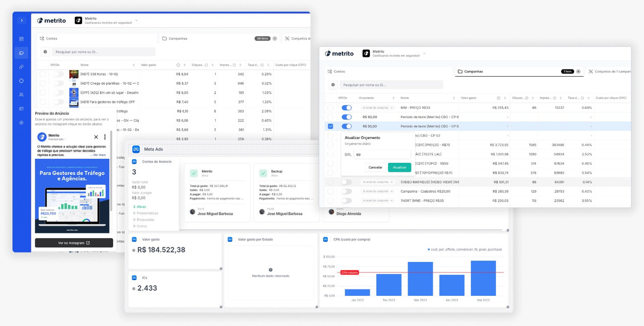Click Meta icon on ICs card
The height and width of the screenshot is (326, 644).
(134, 278)
